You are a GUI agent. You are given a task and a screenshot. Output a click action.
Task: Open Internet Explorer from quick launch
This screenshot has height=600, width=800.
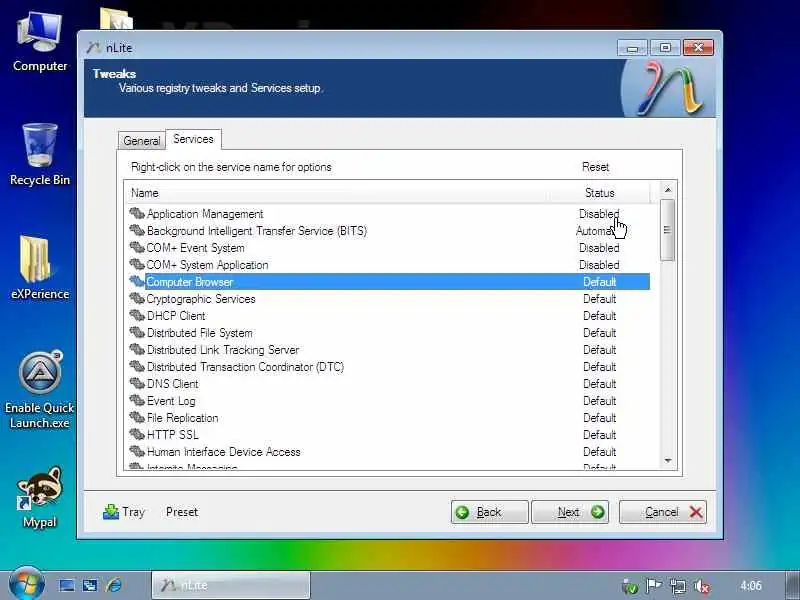114,585
